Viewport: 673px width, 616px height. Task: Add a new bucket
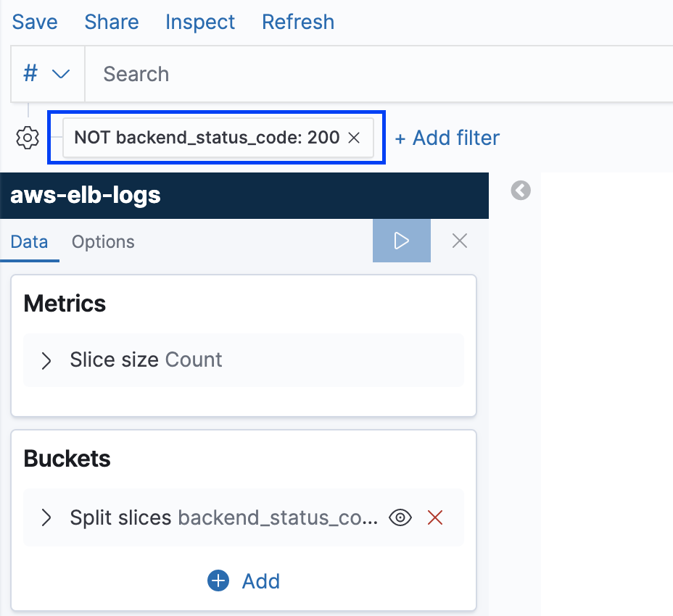pos(244,581)
